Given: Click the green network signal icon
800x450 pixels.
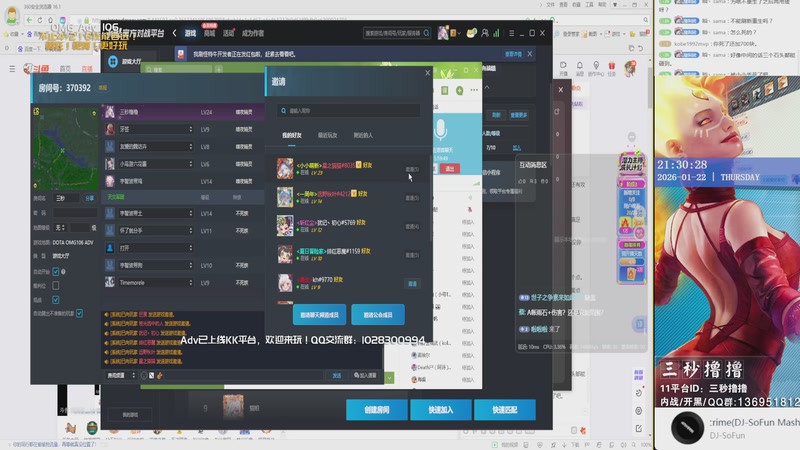Looking at the screenshot, I should click(496, 33).
